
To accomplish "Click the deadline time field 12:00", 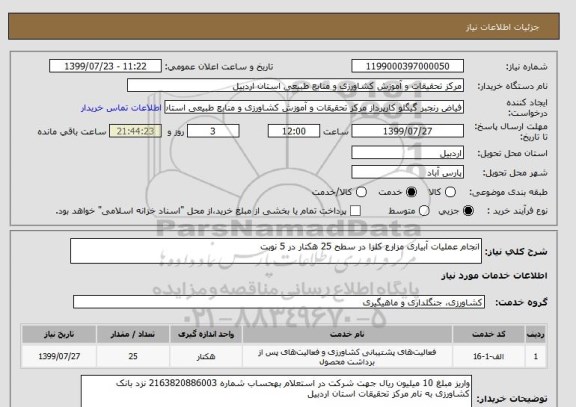I will click(294, 131).
